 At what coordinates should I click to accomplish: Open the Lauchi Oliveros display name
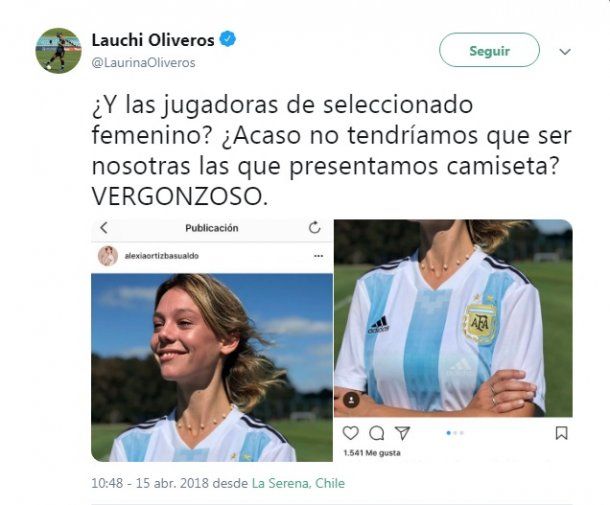(153, 40)
